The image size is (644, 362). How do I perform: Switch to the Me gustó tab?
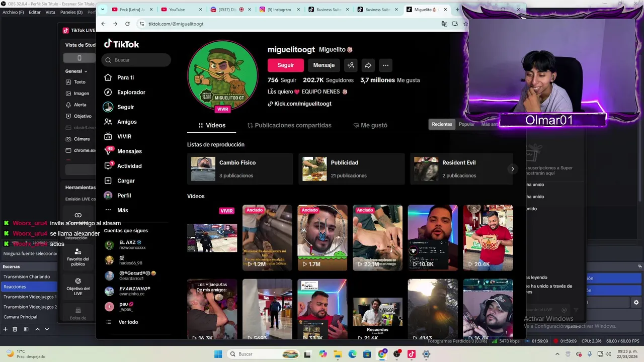pyautogui.click(x=370, y=125)
